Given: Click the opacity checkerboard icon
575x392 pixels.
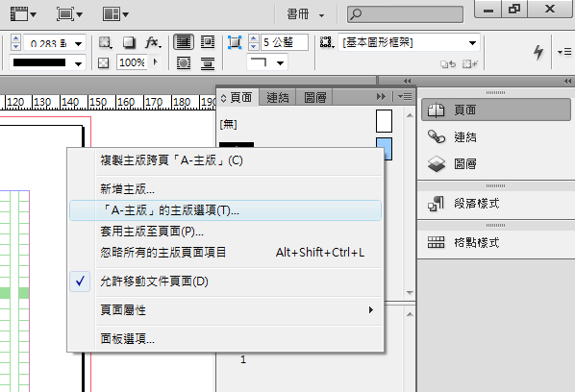Looking at the screenshot, I should click(104, 63).
